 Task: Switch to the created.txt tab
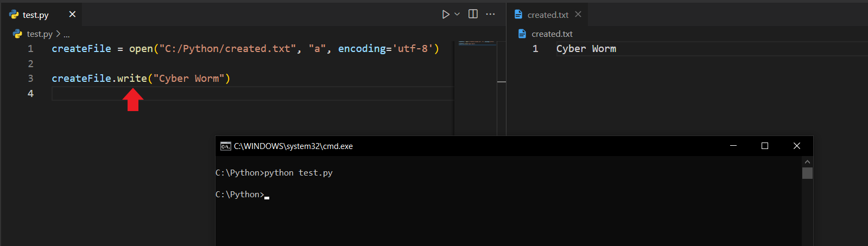click(x=547, y=15)
